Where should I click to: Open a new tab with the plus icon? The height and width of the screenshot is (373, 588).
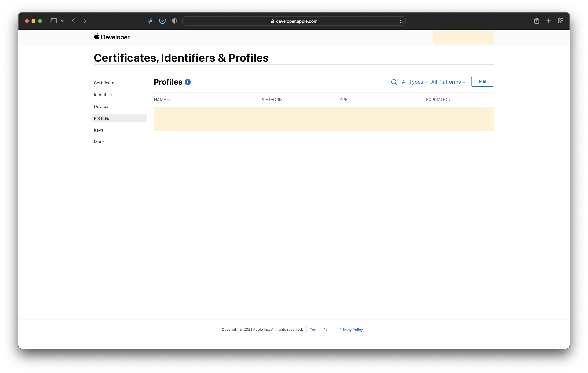(x=548, y=21)
